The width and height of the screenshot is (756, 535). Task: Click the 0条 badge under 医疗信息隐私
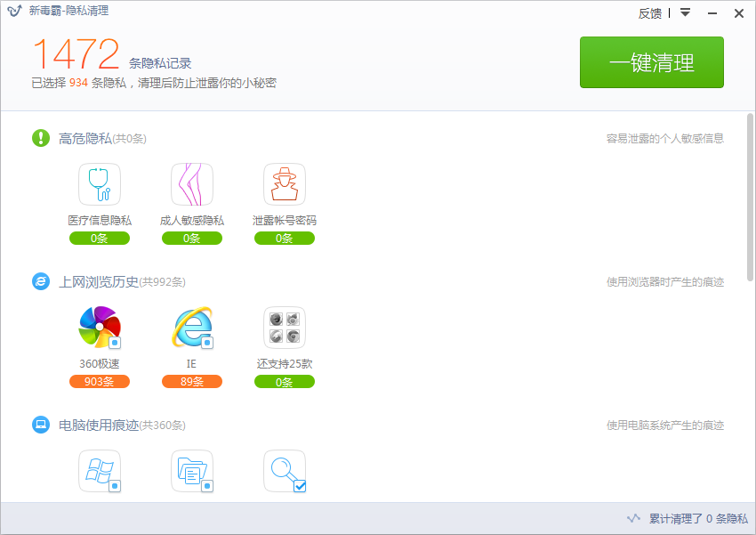(100, 239)
